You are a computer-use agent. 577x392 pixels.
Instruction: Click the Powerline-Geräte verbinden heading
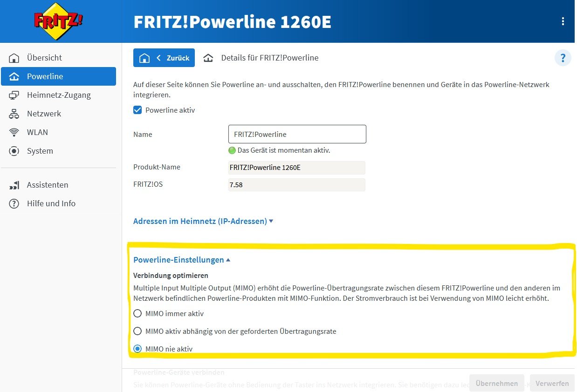[179, 372]
